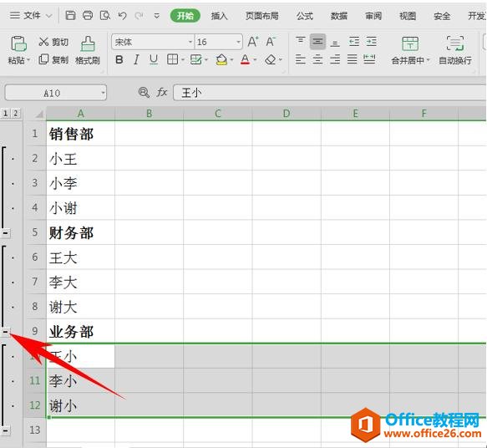This screenshot has width=487, height=448.
Task: Show outline level 2
Action: coord(16,114)
